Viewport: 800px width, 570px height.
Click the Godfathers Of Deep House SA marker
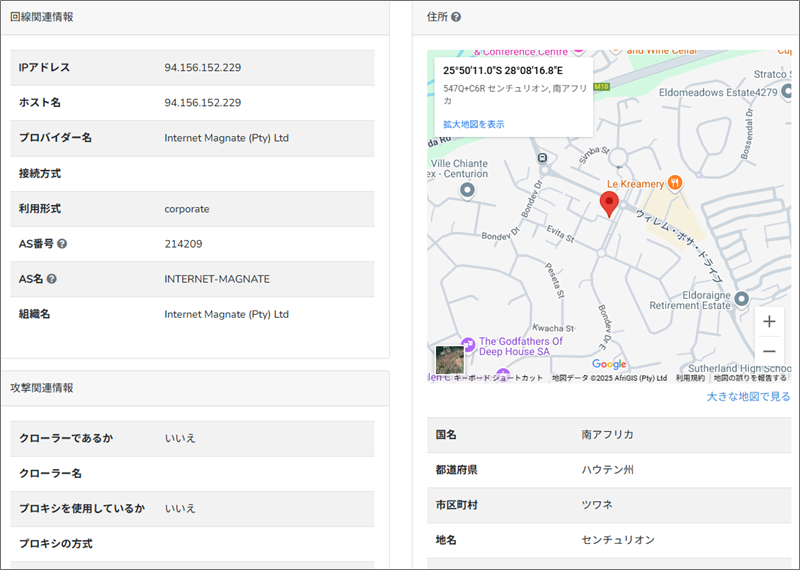[468, 344]
